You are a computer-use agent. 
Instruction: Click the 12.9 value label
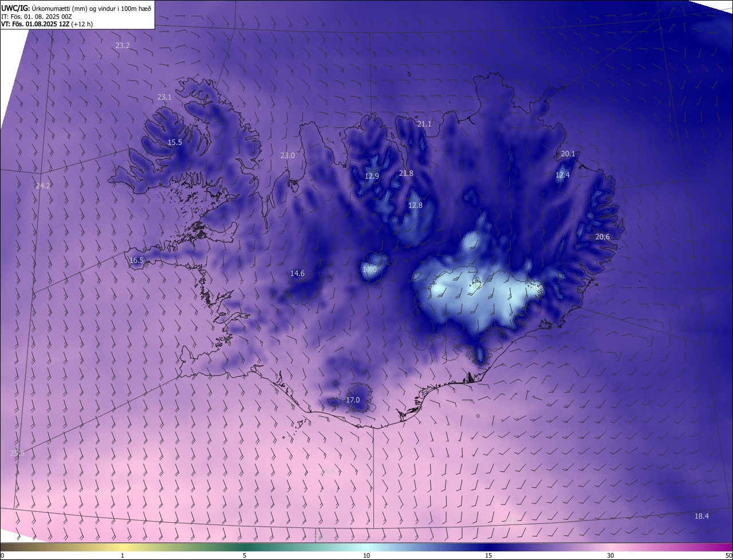(x=372, y=176)
